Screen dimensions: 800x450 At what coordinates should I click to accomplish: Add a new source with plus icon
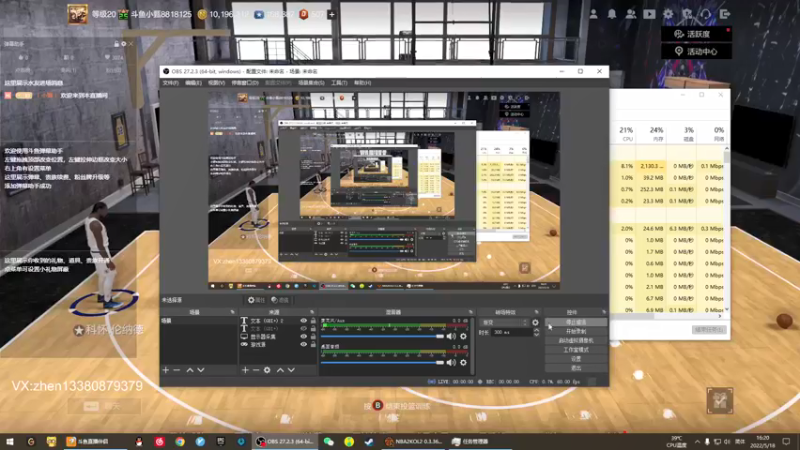coord(245,370)
